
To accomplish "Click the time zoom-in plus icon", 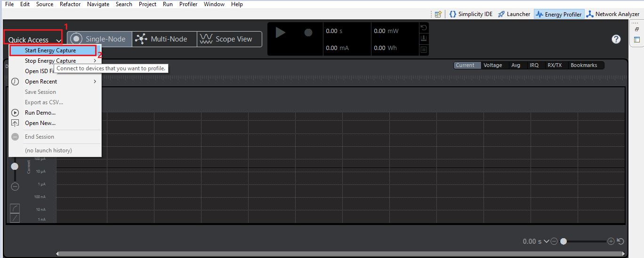I will (611, 241).
